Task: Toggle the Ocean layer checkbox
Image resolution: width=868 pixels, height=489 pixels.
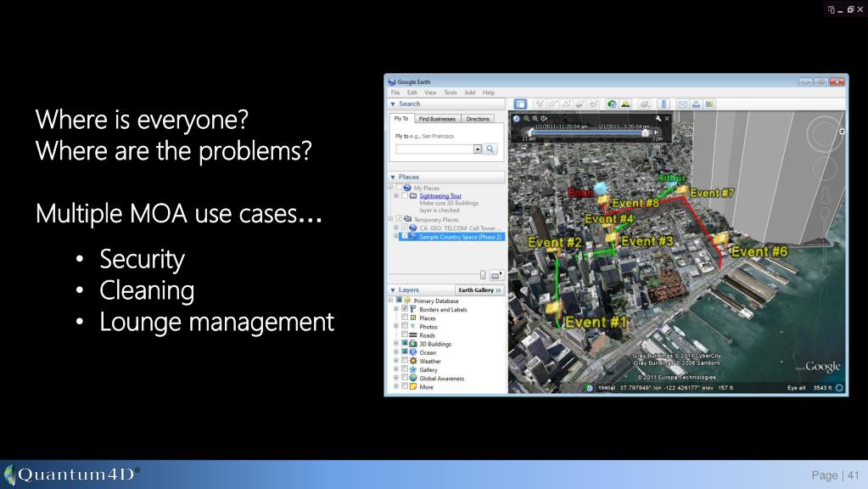Action: [405, 352]
